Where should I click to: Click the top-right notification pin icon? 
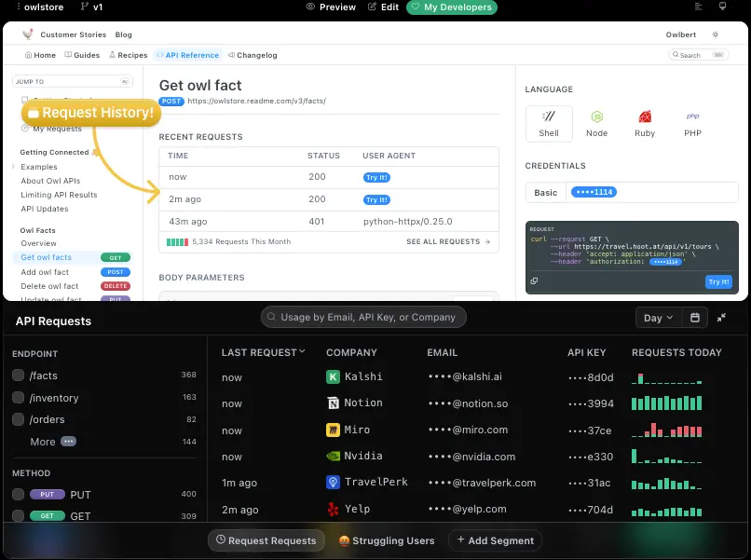pos(723,7)
